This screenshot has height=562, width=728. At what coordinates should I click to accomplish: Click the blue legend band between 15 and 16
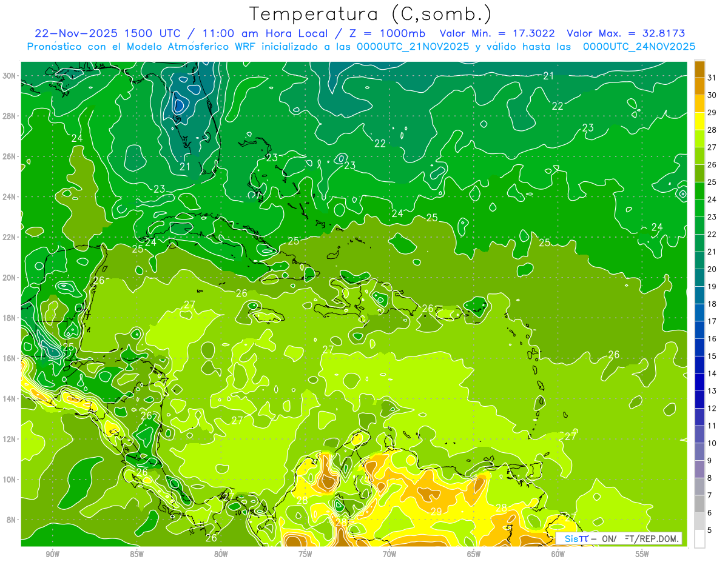pyautogui.click(x=699, y=348)
